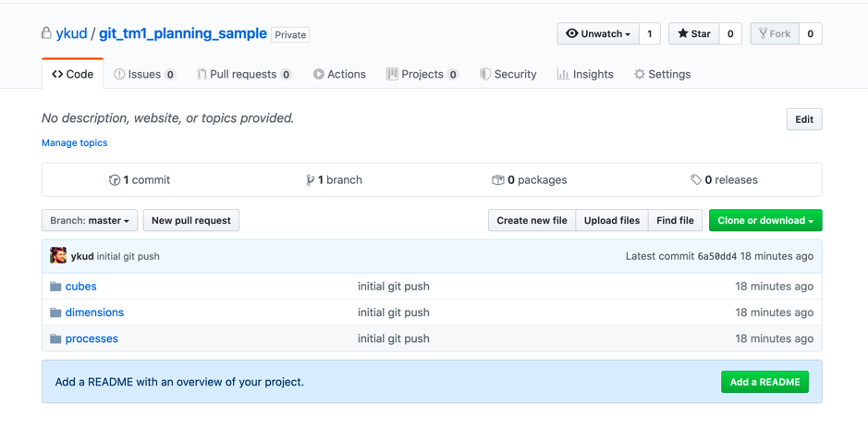This screenshot has height=441, width=868.
Task: View the 1 commit history
Action: 140,180
